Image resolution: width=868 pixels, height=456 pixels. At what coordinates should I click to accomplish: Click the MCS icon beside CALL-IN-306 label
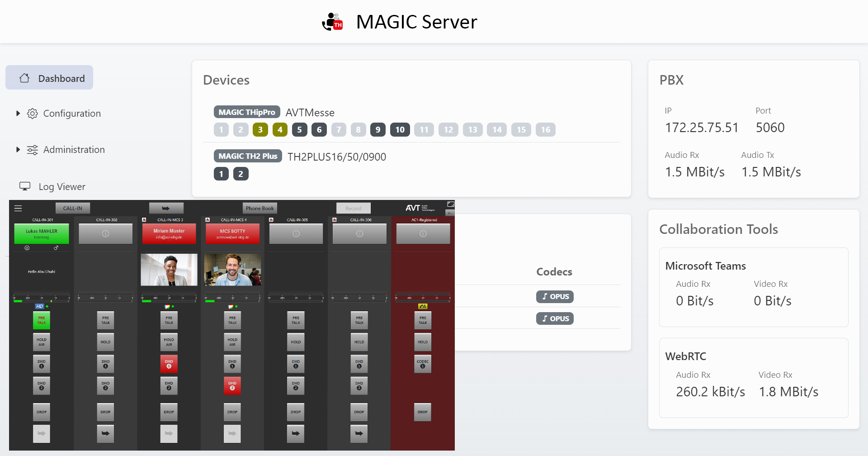coord(335,220)
